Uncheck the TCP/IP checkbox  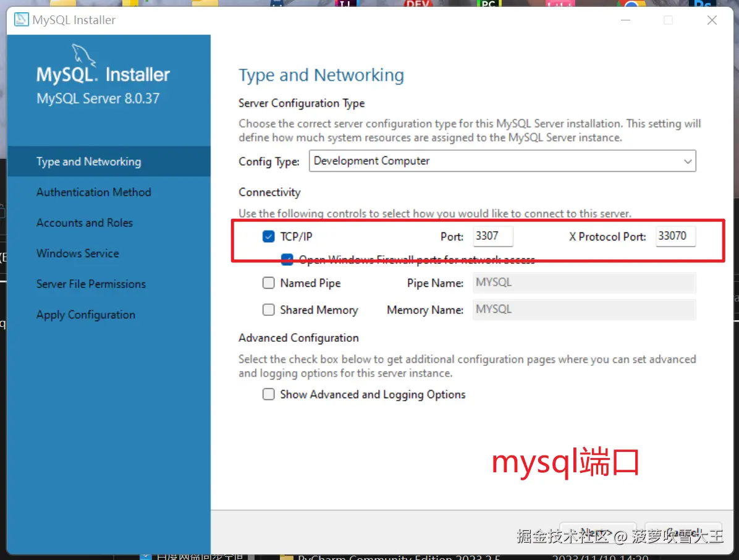pos(269,236)
